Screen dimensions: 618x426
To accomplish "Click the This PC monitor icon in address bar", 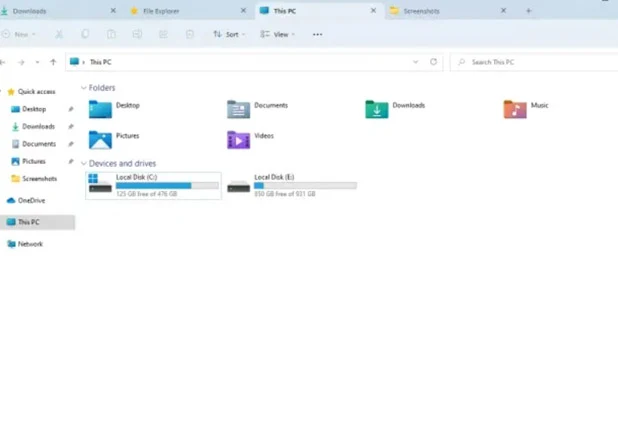I will [74, 62].
